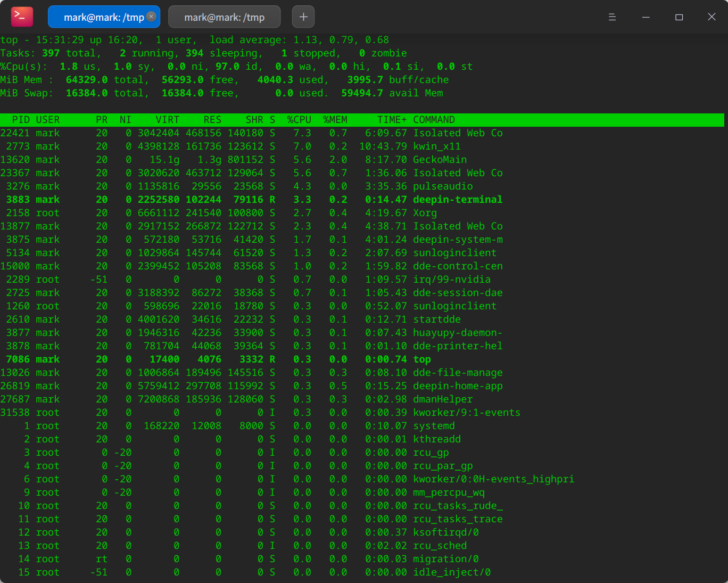Click the 'migration/0' command text

pos(446,559)
